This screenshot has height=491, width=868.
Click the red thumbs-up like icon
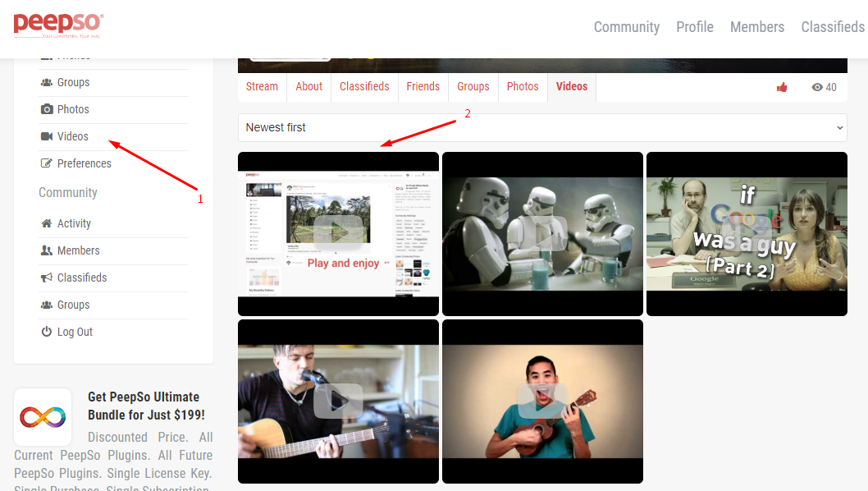click(x=782, y=87)
